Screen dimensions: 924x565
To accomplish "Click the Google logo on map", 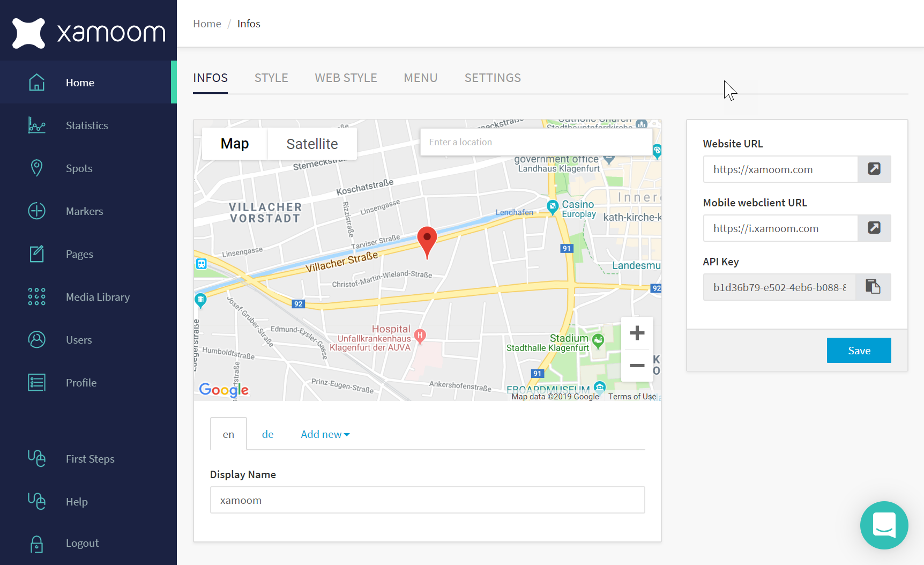I will tap(223, 390).
